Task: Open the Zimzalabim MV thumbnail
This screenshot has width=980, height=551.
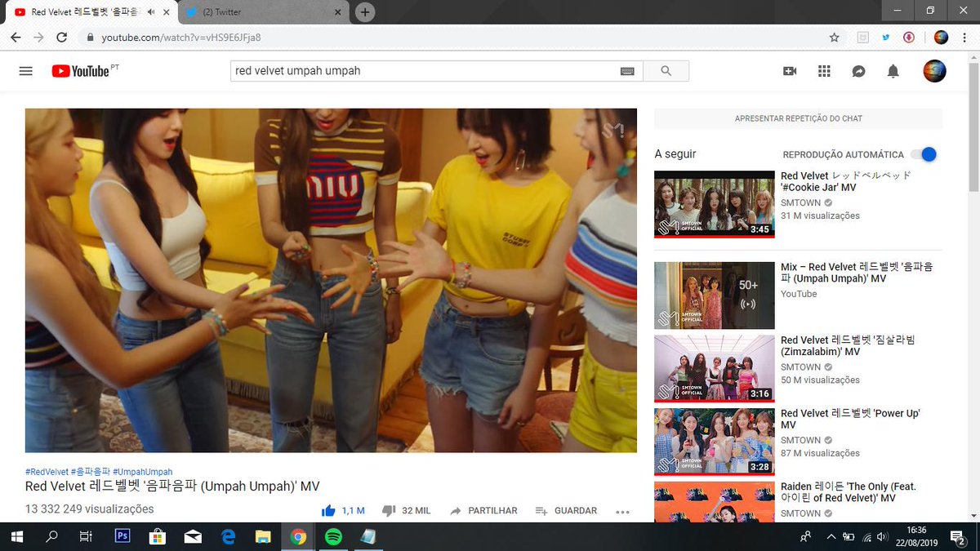Action: point(714,368)
